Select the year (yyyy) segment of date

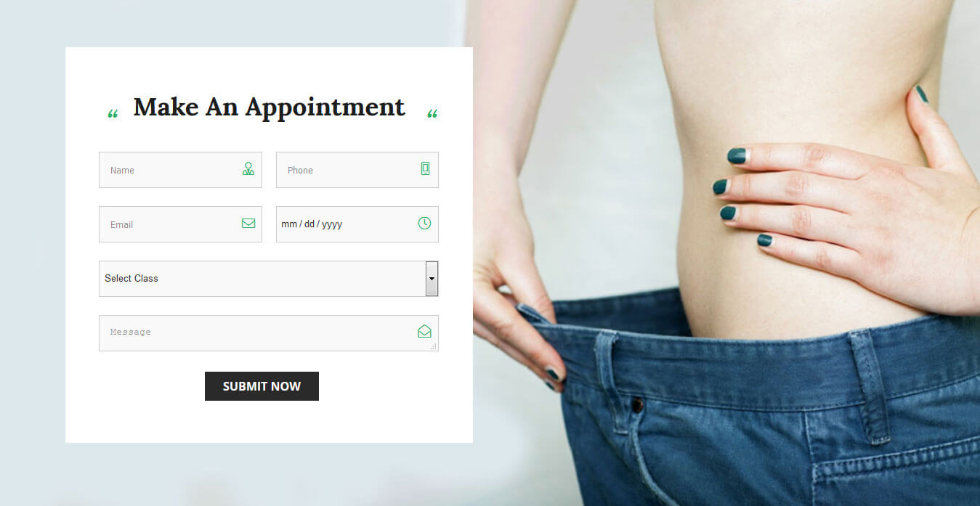tap(332, 224)
